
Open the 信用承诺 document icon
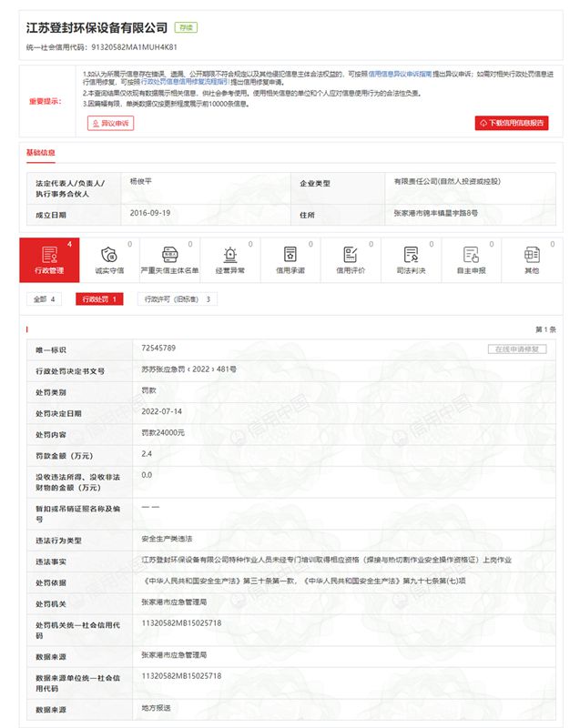(290, 254)
